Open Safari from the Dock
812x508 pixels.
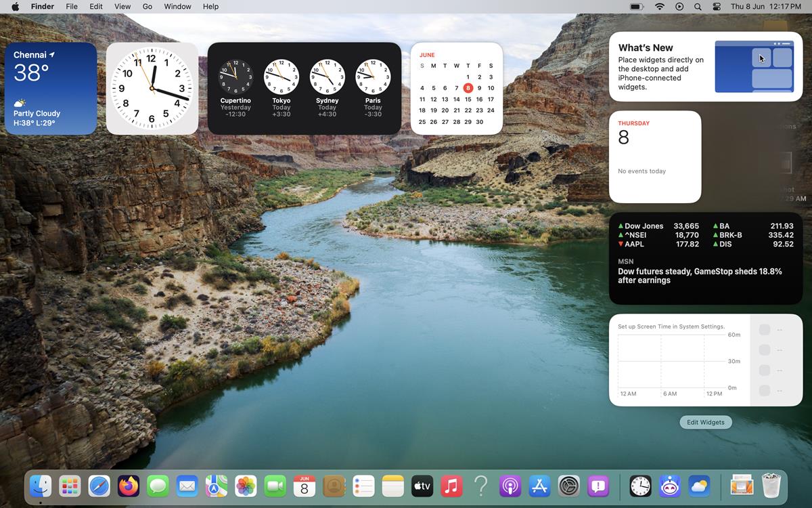point(99,486)
